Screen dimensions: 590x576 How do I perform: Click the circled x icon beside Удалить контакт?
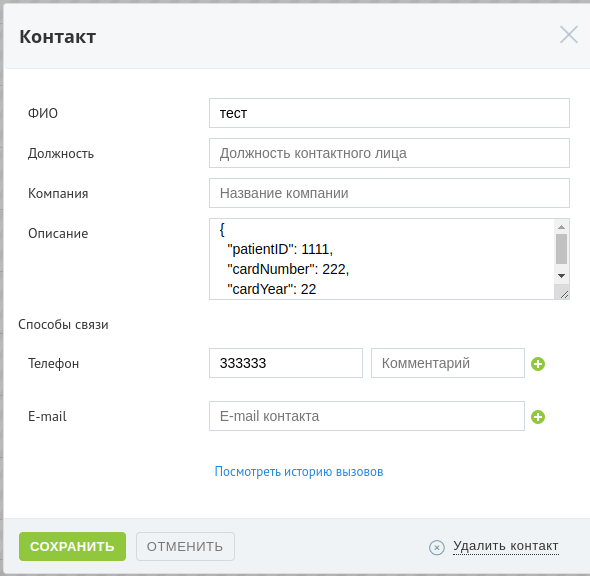tap(436, 547)
